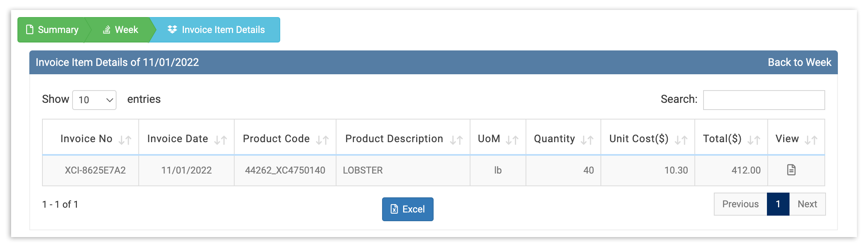Click the sort arrows on the Total($) column
Image resolution: width=868 pixels, height=247 pixels.
[753, 139]
